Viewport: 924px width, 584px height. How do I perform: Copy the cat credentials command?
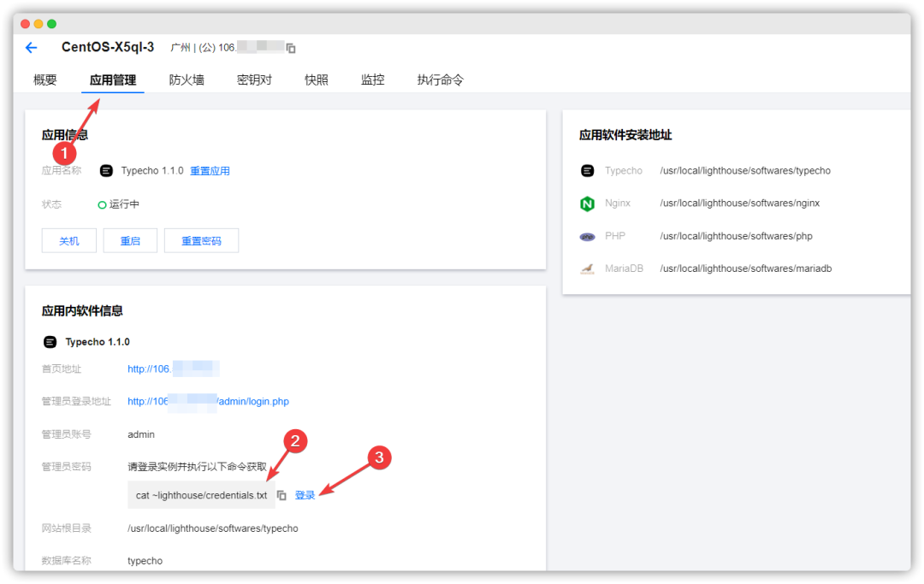click(x=281, y=496)
